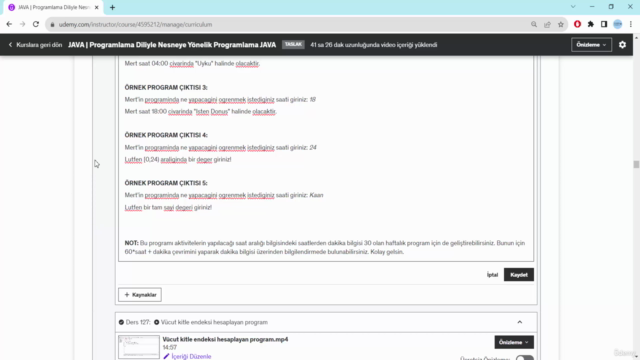Toggle the browser side panel
Image resolution: width=640 pixels, height=360 pixels.
pyautogui.click(x=604, y=24)
